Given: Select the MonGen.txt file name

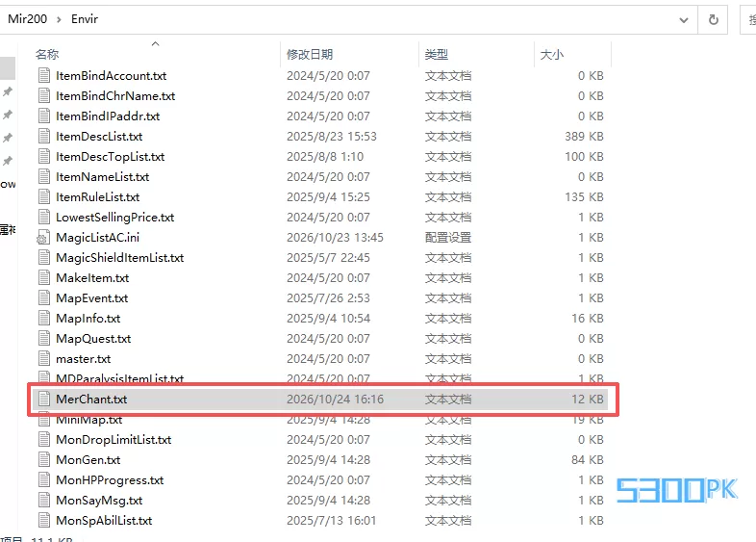Looking at the screenshot, I should coord(88,460).
